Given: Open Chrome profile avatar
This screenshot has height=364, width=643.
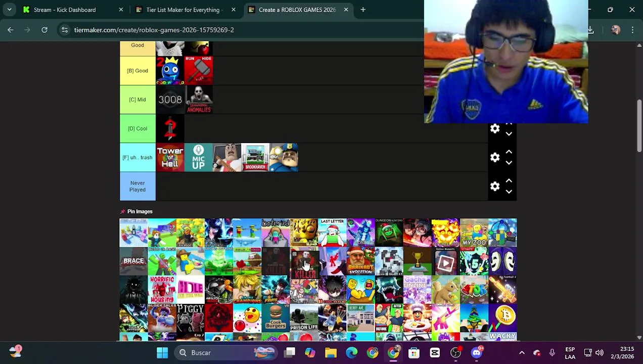Looking at the screenshot, I should point(615,30).
